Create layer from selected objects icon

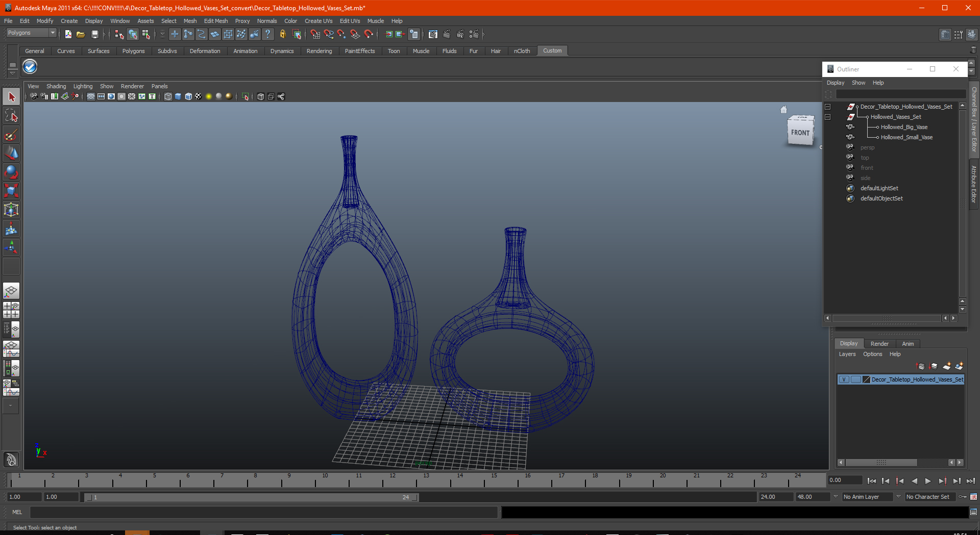[959, 366]
